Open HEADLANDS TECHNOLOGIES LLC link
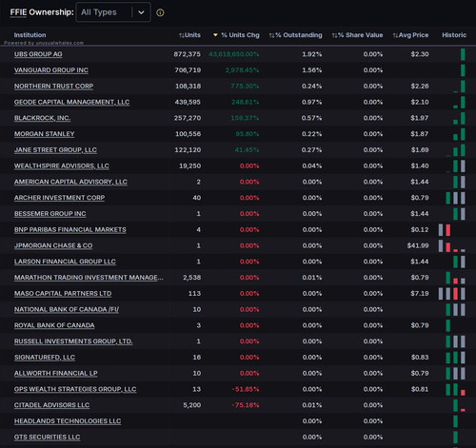The image size is (476, 448). pyautogui.click(x=68, y=421)
